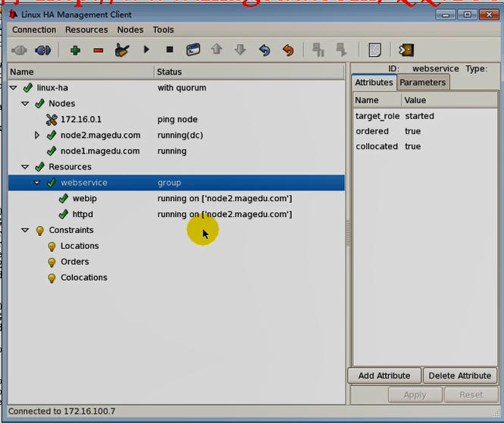The height and width of the screenshot is (424, 504).
Task: Open the Connection menu
Action: (34, 30)
